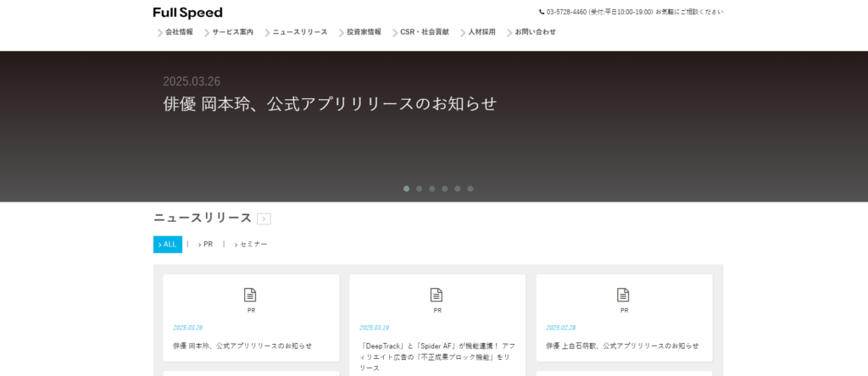Screen dimensions: 868x376
Task: Select the first slider pagination dot
Action: 406,189
